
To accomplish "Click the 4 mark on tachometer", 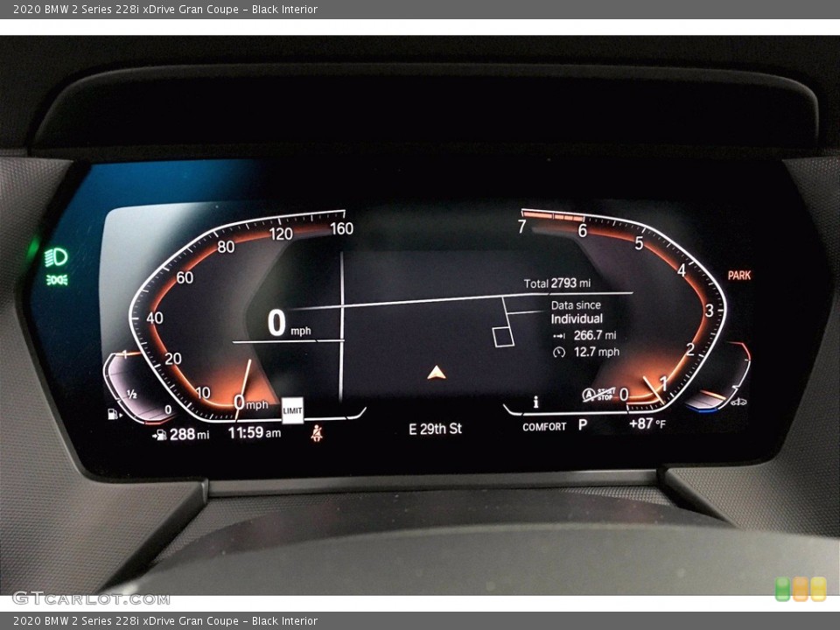I will [682, 270].
